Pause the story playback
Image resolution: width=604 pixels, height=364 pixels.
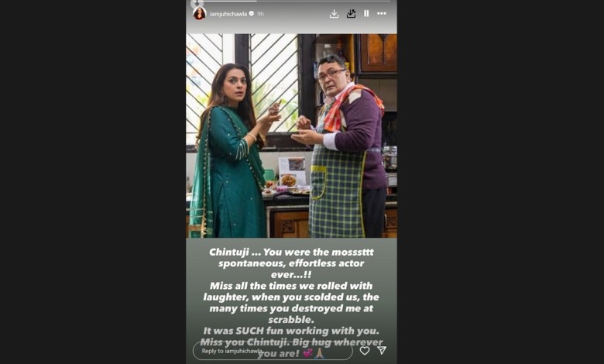366,13
